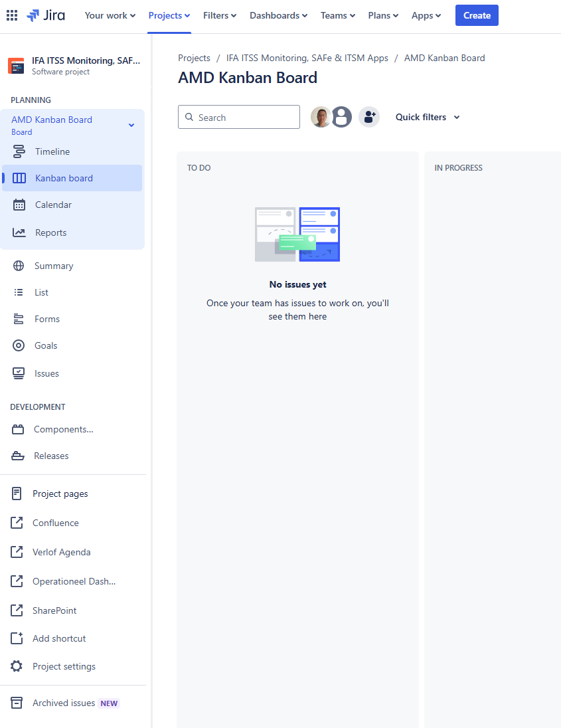The height and width of the screenshot is (728, 561).
Task: Open the SharePoint link
Action: click(56, 610)
